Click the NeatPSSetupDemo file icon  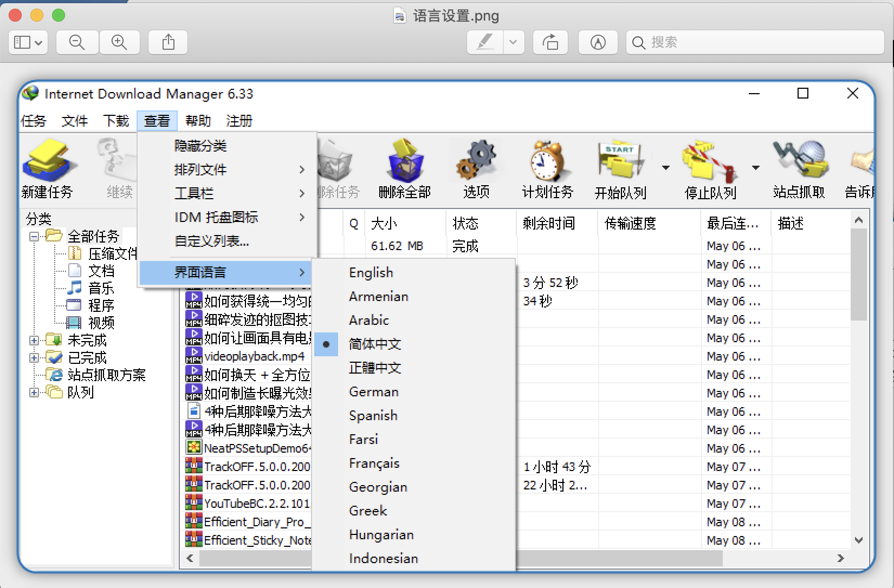point(193,448)
